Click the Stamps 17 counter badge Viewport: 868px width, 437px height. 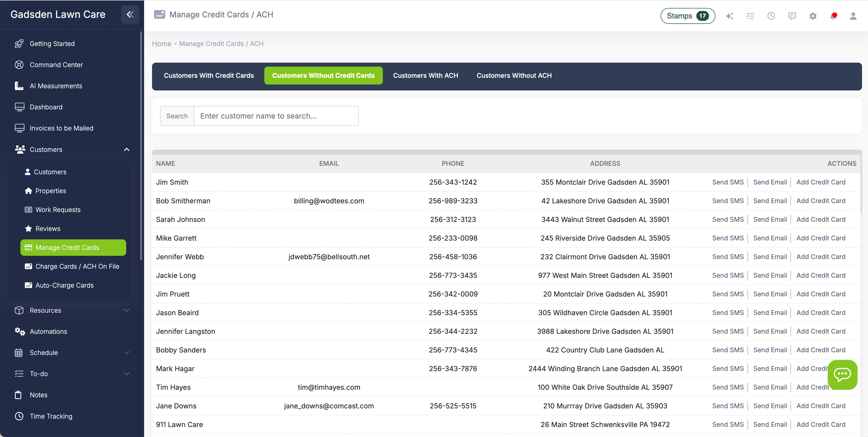(687, 15)
